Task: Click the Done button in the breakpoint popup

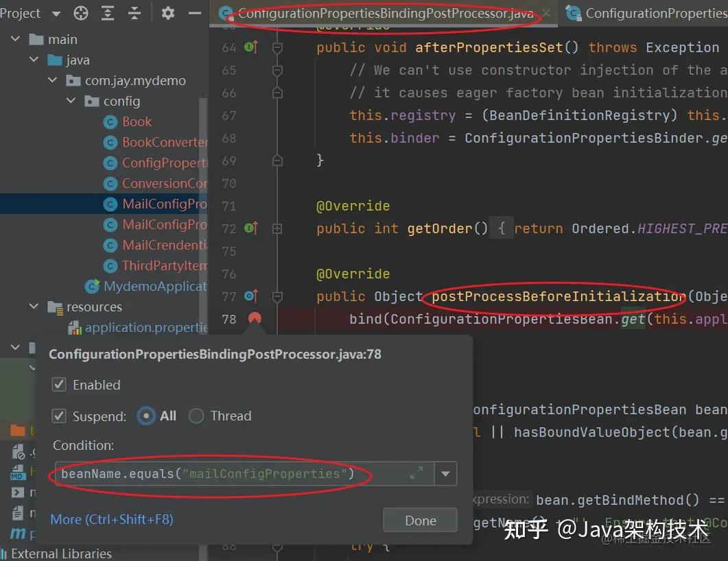Action: 420,520
